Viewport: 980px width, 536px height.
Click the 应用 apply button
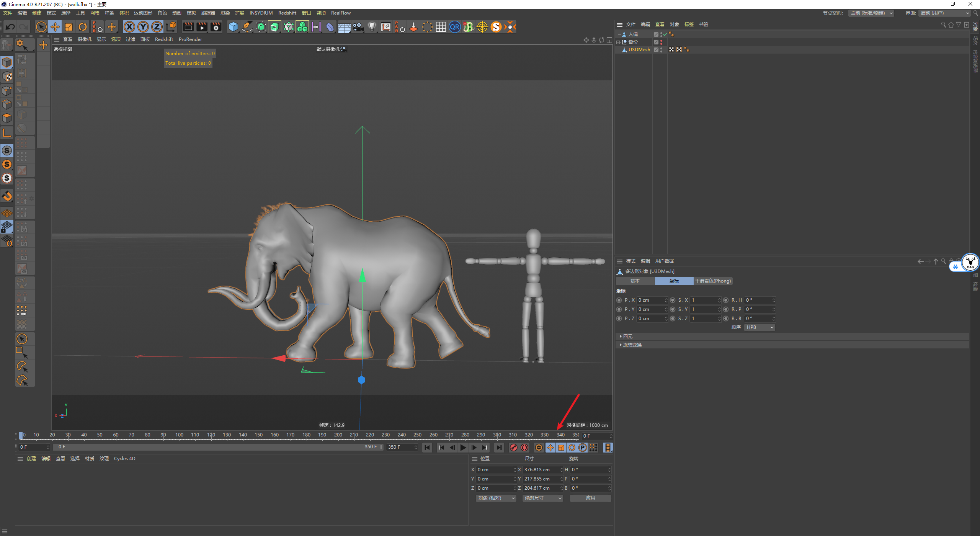(590, 498)
